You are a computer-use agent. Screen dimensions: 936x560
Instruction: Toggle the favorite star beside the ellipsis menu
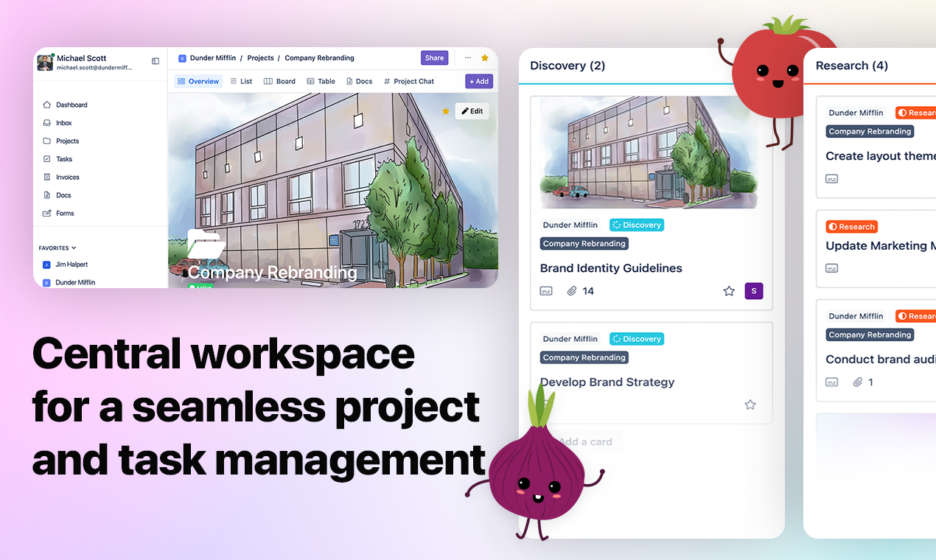pyautogui.click(x=485, y=57)
